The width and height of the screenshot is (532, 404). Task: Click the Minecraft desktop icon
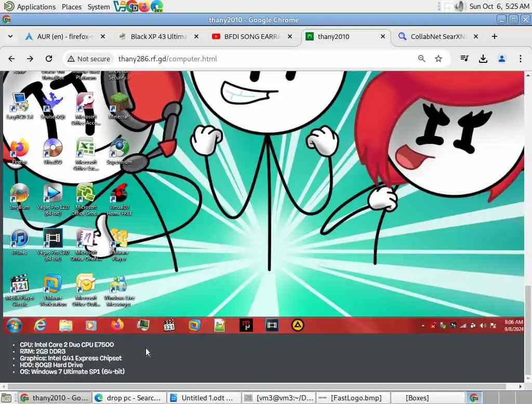[x=119, y=106]
